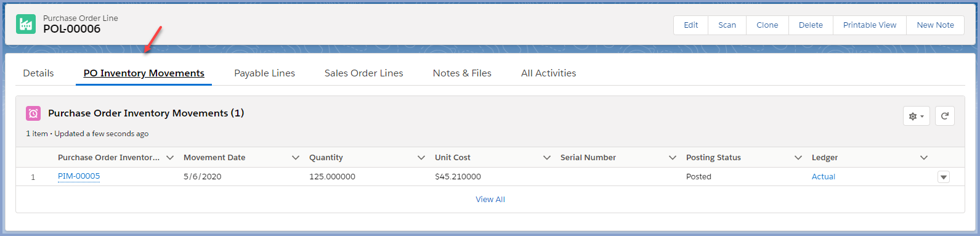980x236 pixels.
Task: Refresh the Inventory Movements list
Action: tap(945, 116)
